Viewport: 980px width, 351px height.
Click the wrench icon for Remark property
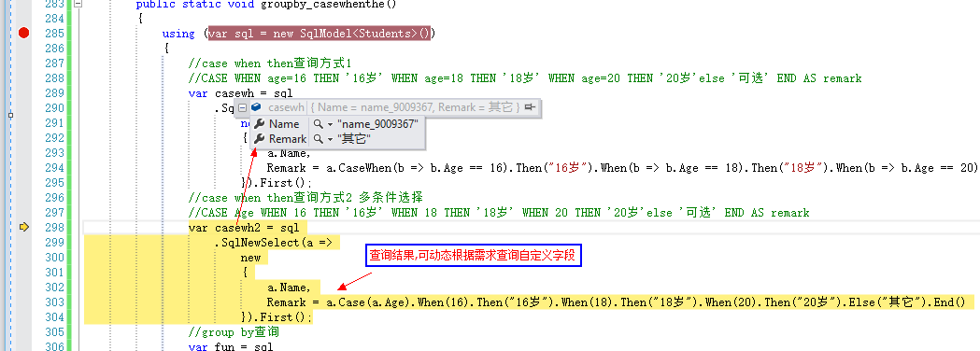(260, 139)
